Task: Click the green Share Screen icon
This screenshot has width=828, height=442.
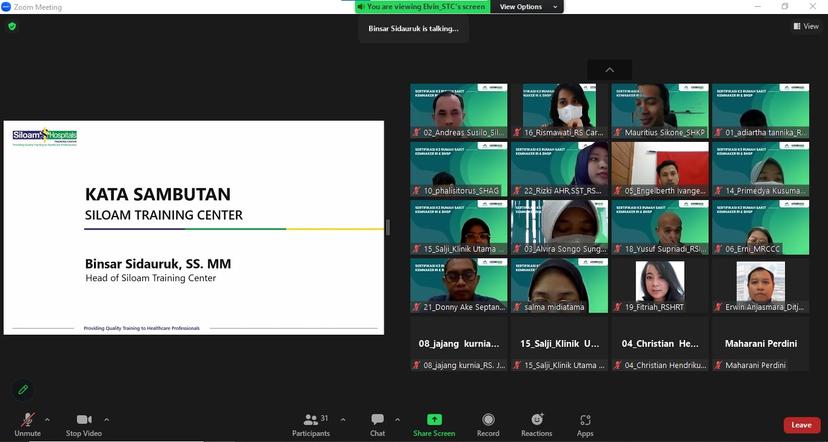Action: [434, 419]
